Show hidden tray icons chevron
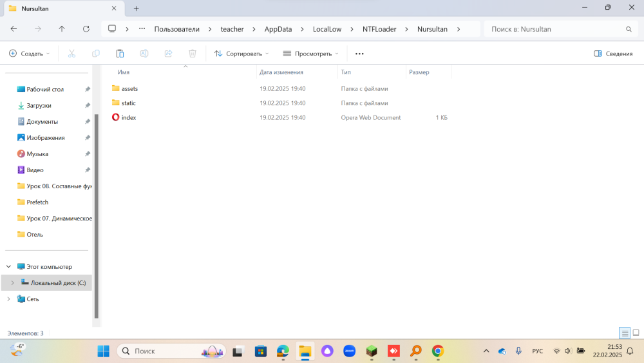The height and width of the screenshot is (363, 644). click(x=486, y=351)
